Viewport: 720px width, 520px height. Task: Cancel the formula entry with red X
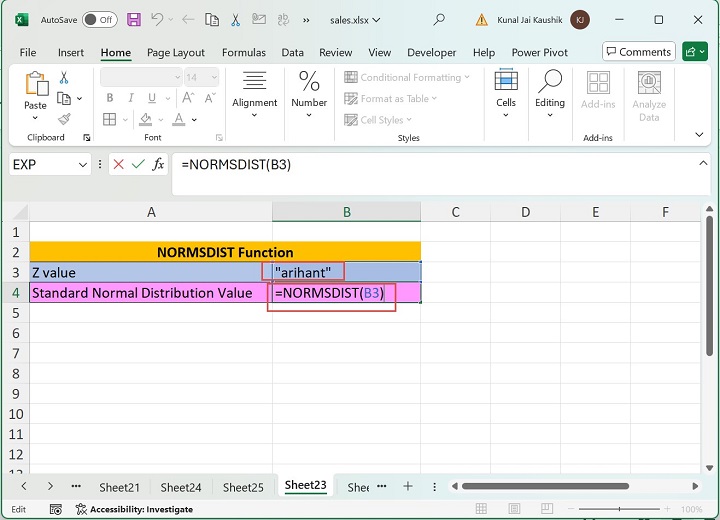[118, 164]
